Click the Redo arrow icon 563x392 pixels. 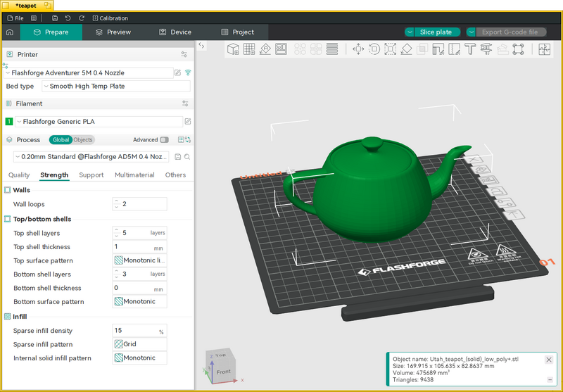click(82, 18)
